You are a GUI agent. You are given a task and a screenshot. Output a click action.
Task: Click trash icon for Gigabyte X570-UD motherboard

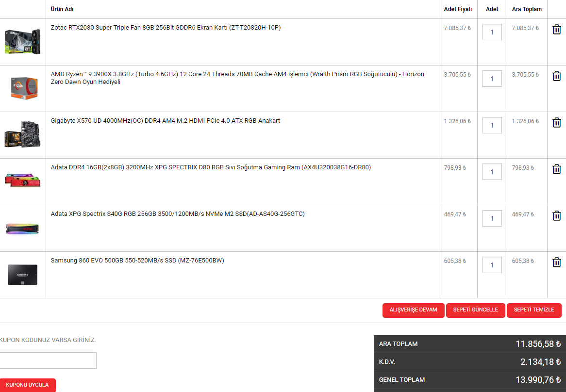point(556,123)
